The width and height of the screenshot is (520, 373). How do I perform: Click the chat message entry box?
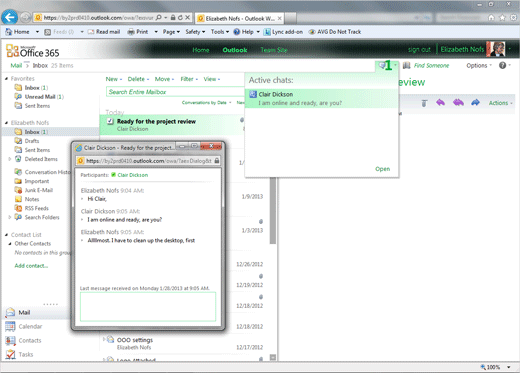pos(148,307)
